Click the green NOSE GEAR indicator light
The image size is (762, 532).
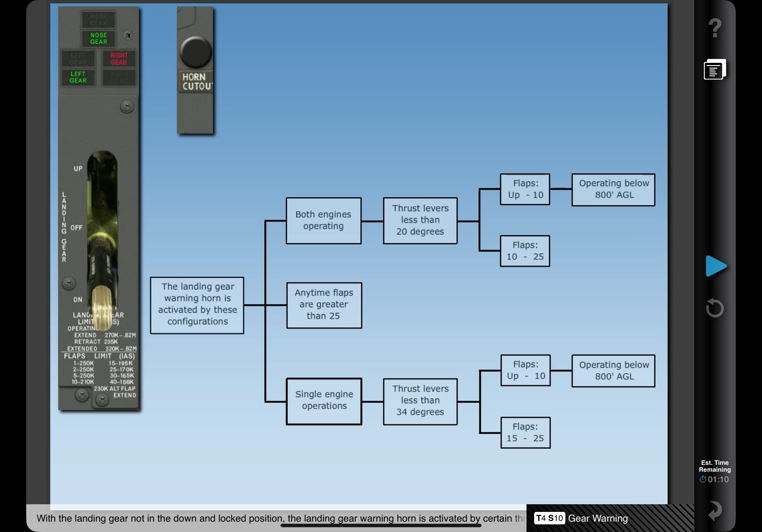click(99, 39)
